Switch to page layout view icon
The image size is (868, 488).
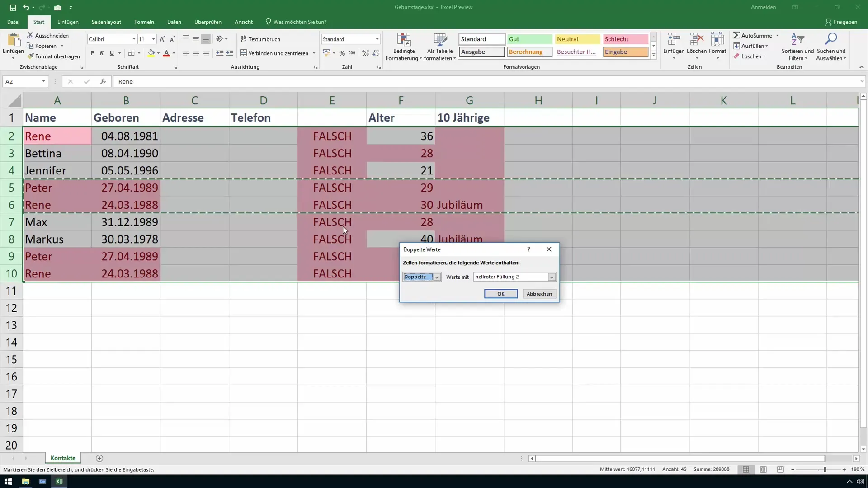click(763, 469)
